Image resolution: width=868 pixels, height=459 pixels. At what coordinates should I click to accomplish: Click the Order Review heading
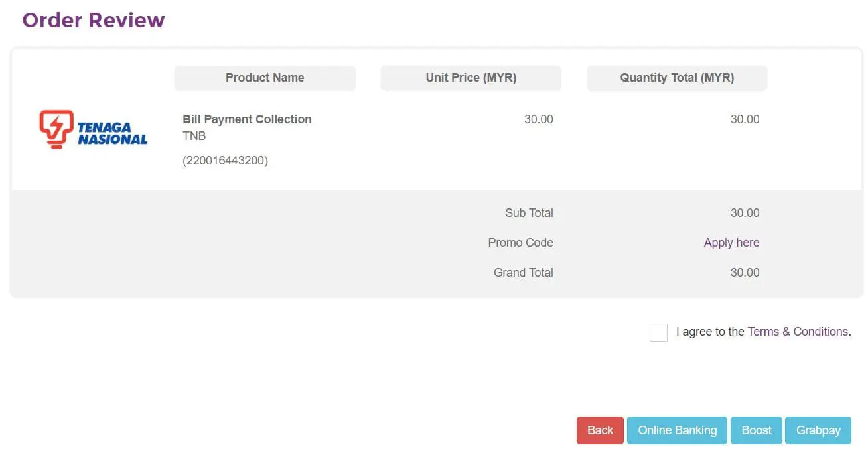(94, 20)
